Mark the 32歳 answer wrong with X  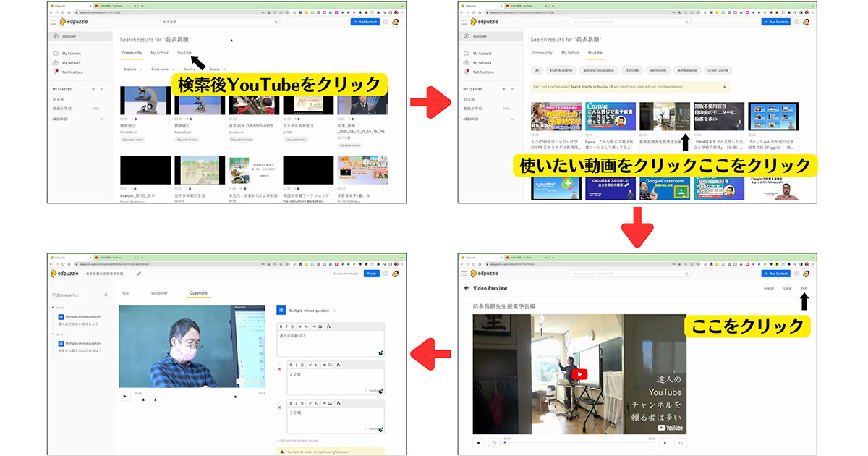[279, 408]
